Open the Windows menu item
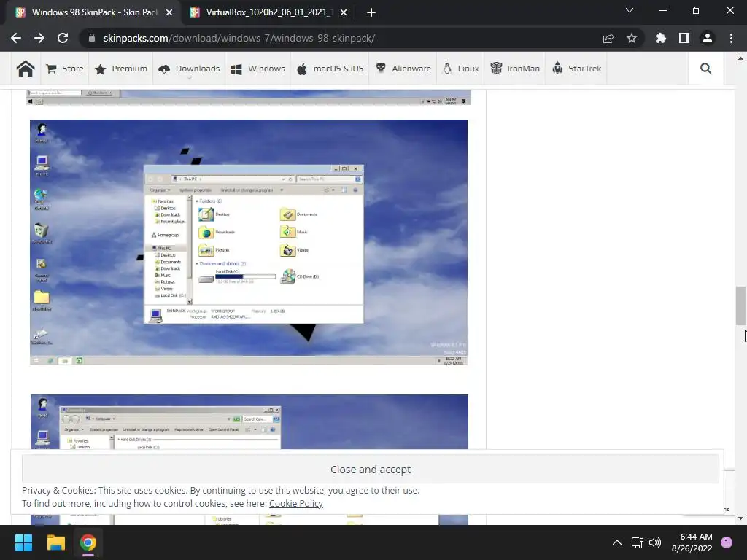 coord(258,69)
